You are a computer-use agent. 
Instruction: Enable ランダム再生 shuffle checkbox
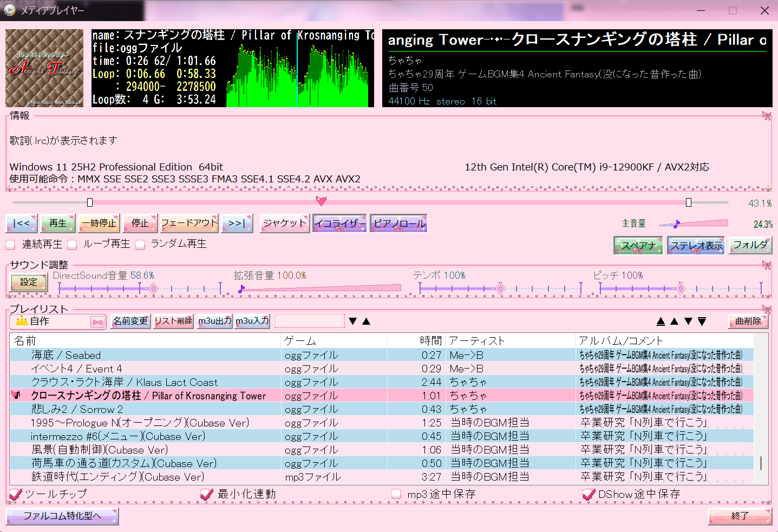[140, 245]
